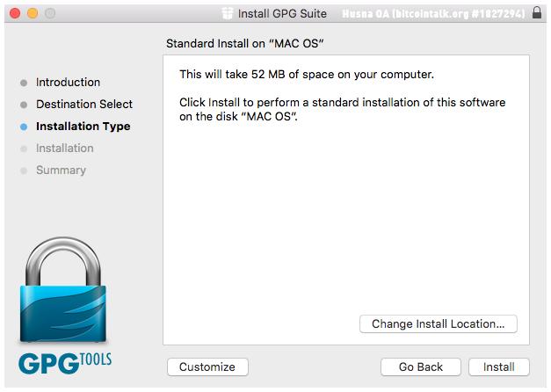Click the GPGTOOLS wordmark text
This screenshot has width=551, height=392.
65,363
